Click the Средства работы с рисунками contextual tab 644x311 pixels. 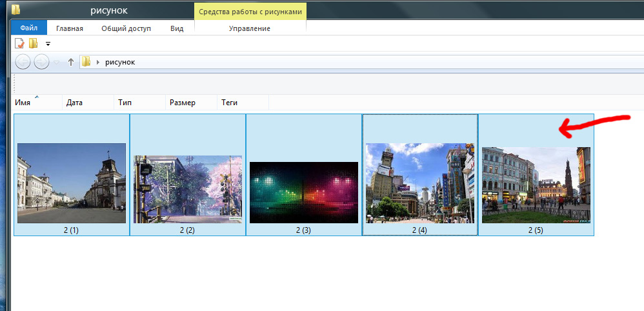point(250,12)
